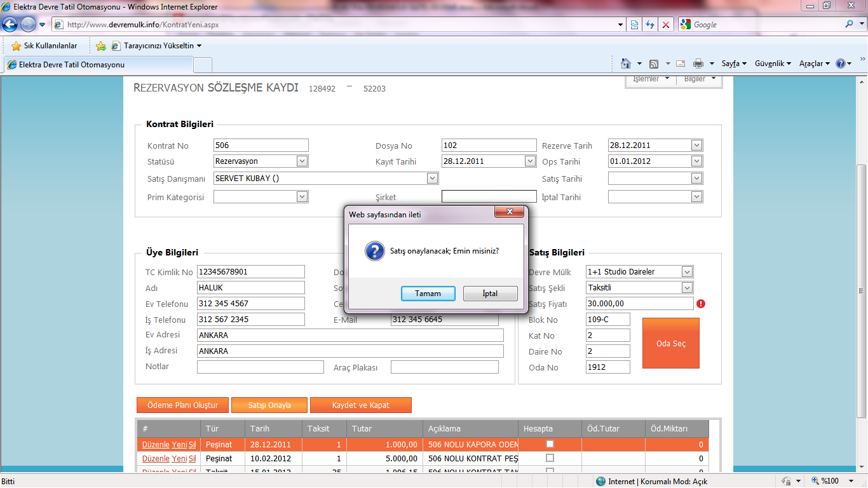Click the Home page icon in command bar

click(x=626, y=64)
